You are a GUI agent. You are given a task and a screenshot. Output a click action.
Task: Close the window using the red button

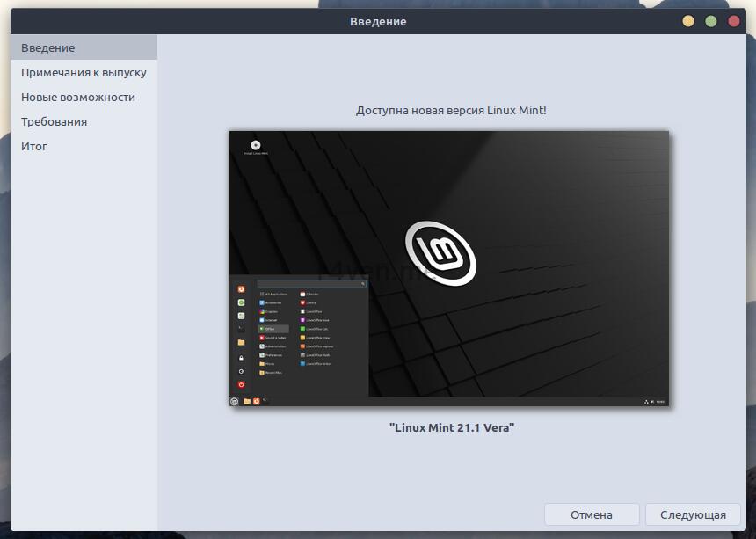[734, 21]
